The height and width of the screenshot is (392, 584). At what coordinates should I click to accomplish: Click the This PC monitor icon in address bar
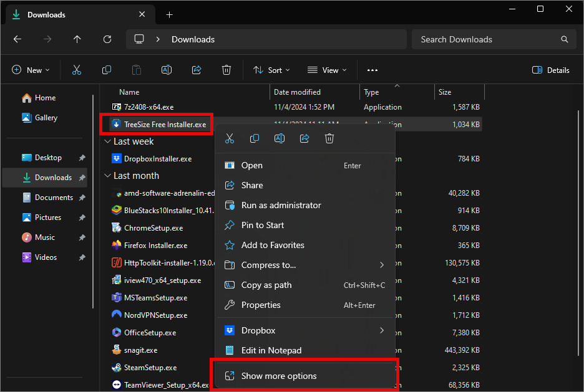pos(139,39)
